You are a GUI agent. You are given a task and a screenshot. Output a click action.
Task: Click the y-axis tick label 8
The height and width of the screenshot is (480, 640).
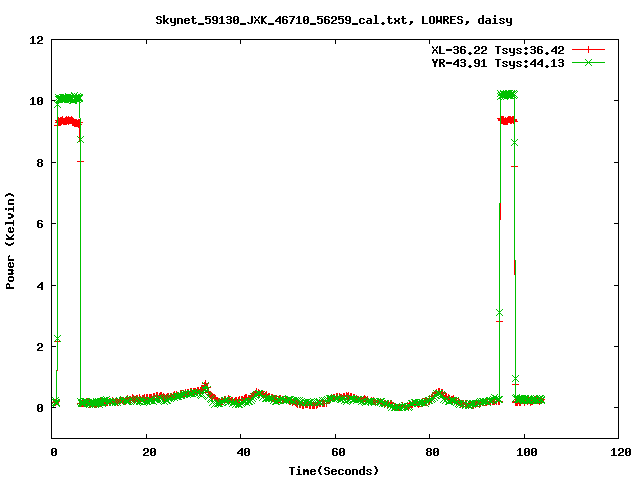(x=40, y=163)
